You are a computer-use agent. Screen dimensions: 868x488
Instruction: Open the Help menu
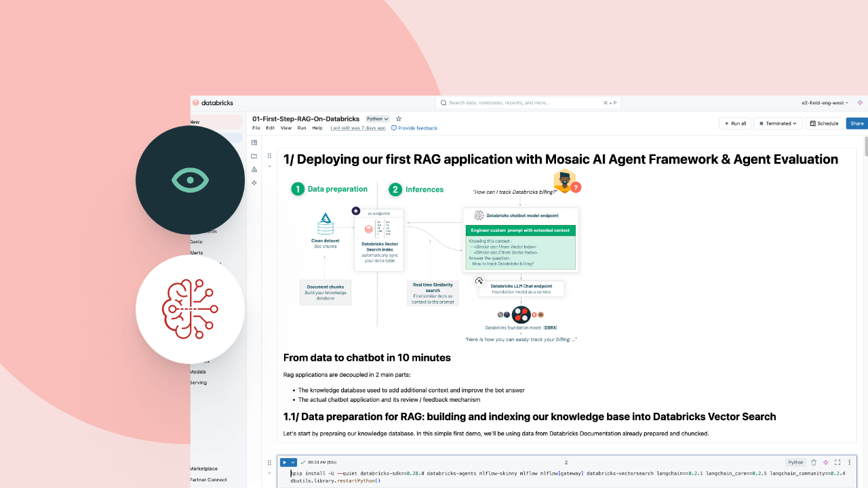pyautogui.click(x=317, y=128)
